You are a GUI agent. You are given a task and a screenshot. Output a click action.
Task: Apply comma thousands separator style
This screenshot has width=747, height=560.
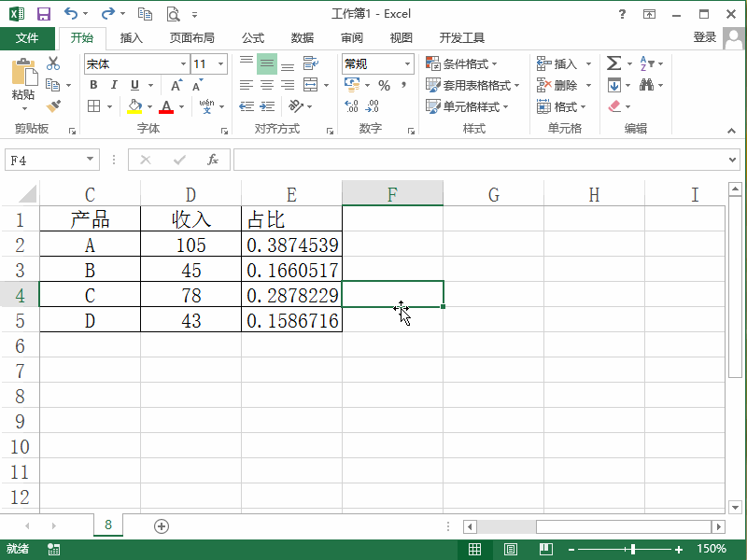(x=403, y=85)
